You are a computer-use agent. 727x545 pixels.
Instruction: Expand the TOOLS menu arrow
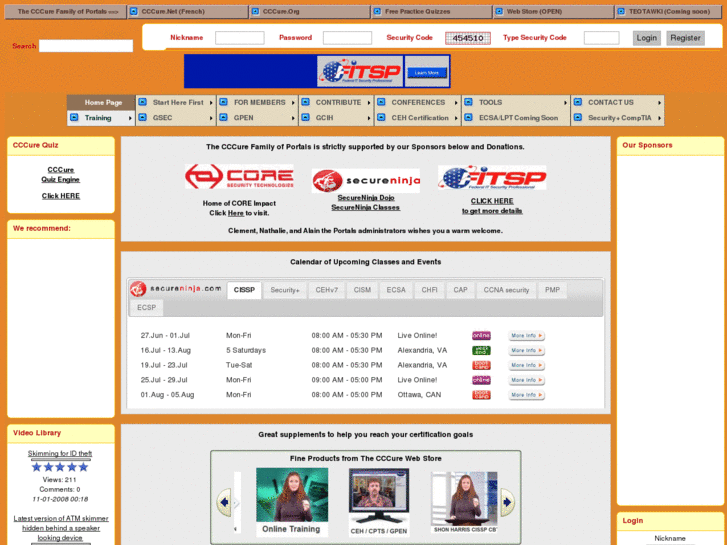click(565, 103)
